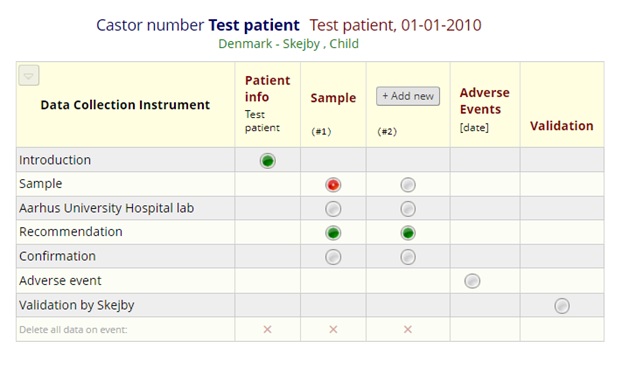Delete all data on event #2
Screen dimensions: 643x375
tap(408, 329)
